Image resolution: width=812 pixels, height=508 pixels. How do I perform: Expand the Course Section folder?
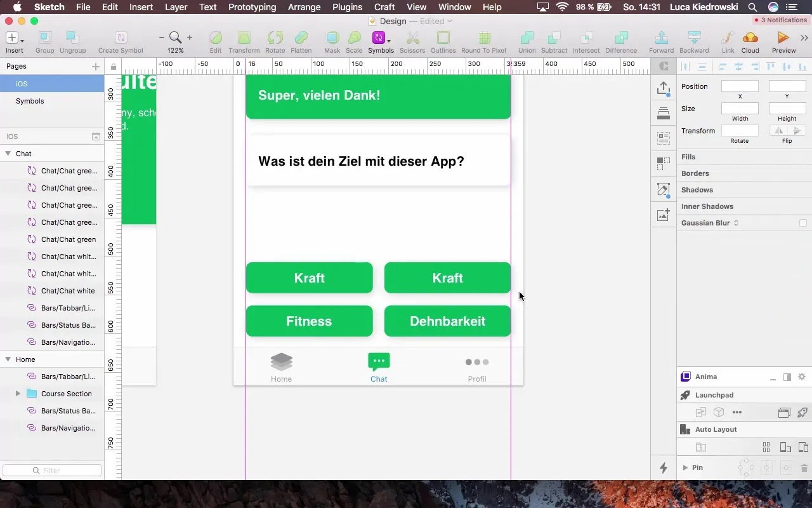18,394
